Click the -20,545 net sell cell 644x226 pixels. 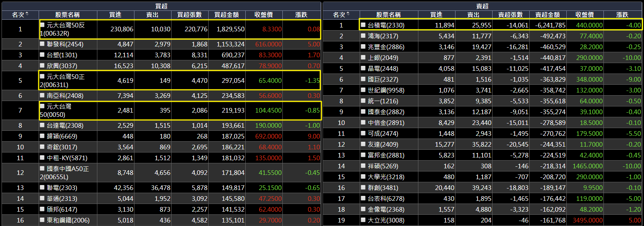(x=511, y=144)
